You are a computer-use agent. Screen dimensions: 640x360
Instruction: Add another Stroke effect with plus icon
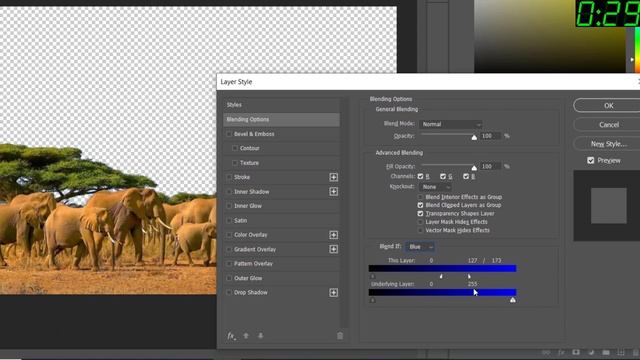(x=333, y=177)
